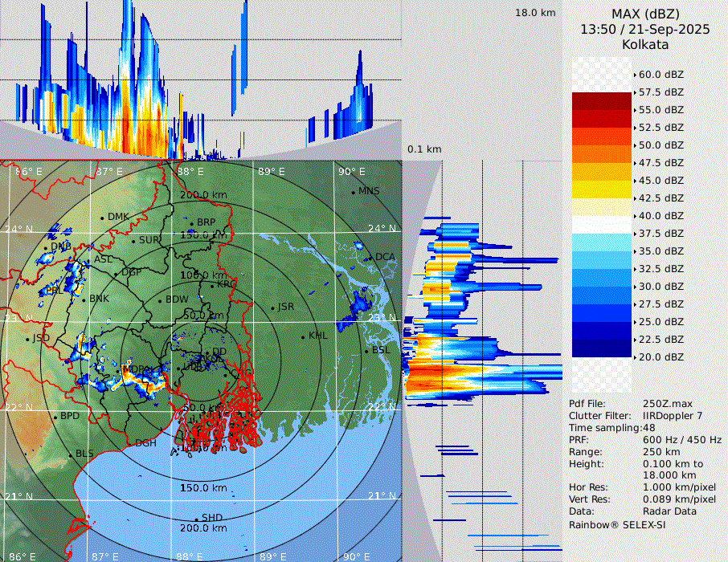Select the Kolkata radar site name

pyautogui.click(x=645, y=44)
